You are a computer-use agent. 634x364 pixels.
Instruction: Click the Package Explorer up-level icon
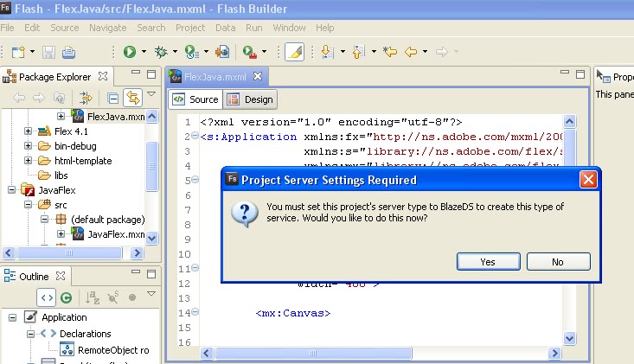point(59,98)
